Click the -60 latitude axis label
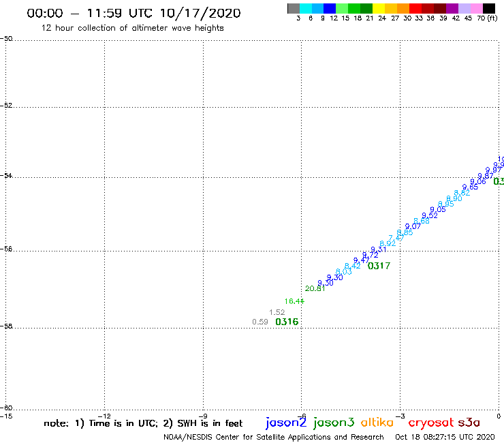Screen dimensions: 504x443 tap(6, 408)
